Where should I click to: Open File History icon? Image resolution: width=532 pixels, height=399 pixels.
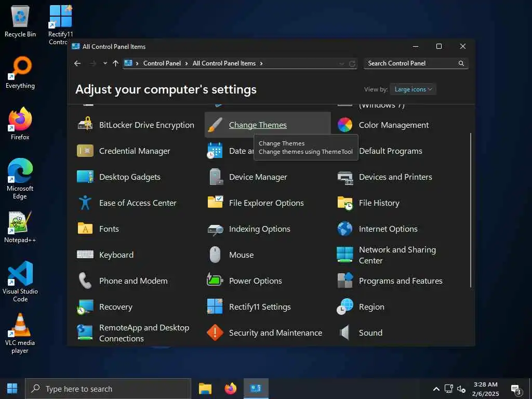coord(345,203)
